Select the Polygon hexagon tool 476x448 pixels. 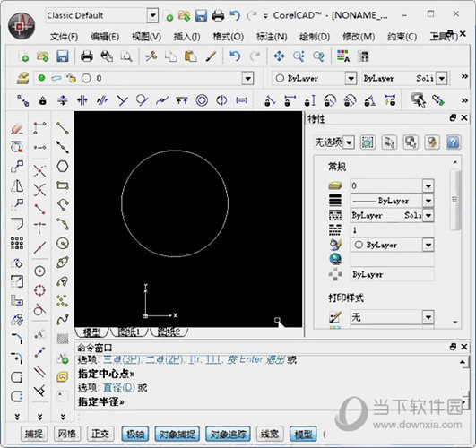[x=63, y=167]
